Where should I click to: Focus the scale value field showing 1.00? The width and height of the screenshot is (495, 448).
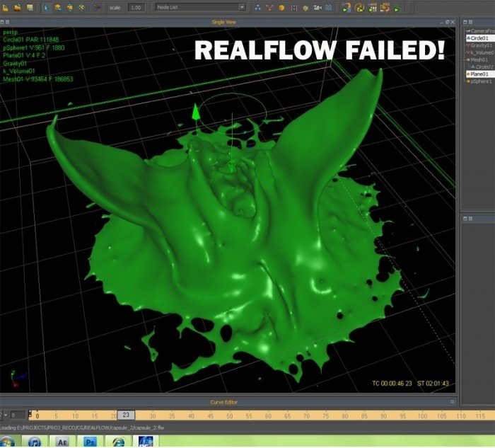click(136, 8)
